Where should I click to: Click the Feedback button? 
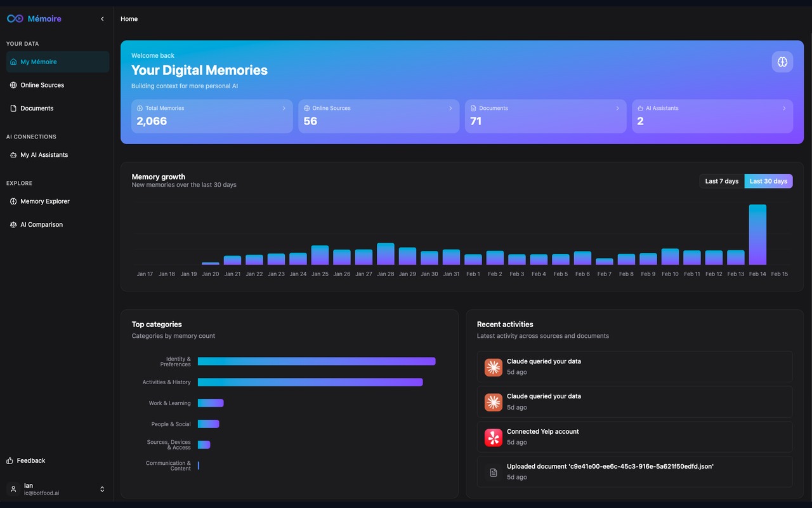25,460
